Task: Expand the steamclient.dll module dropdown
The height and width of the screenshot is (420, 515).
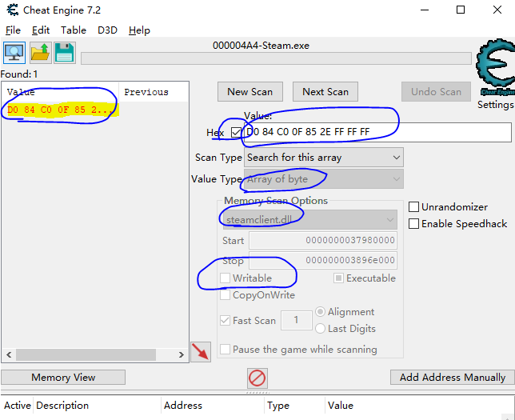Action: point(310,219)
